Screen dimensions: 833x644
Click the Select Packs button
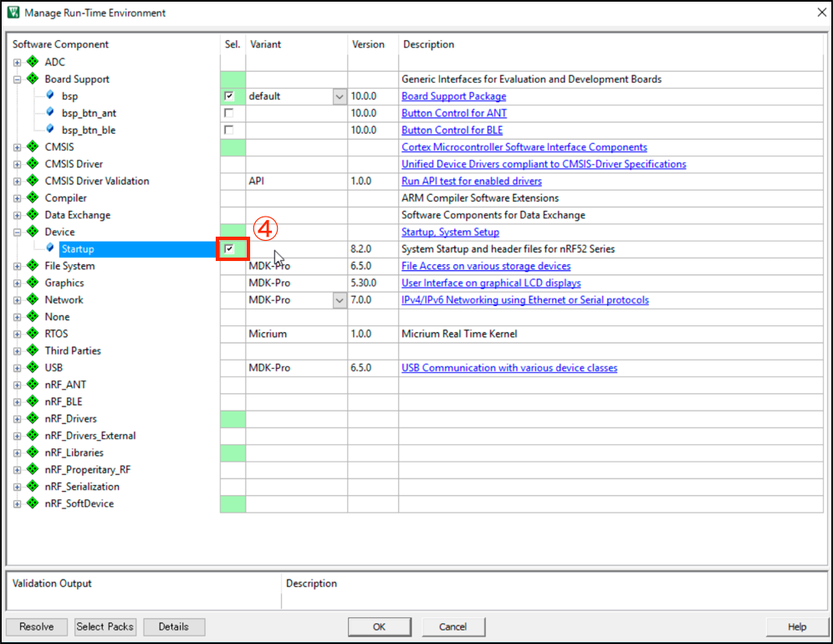(x=105, y=626)
